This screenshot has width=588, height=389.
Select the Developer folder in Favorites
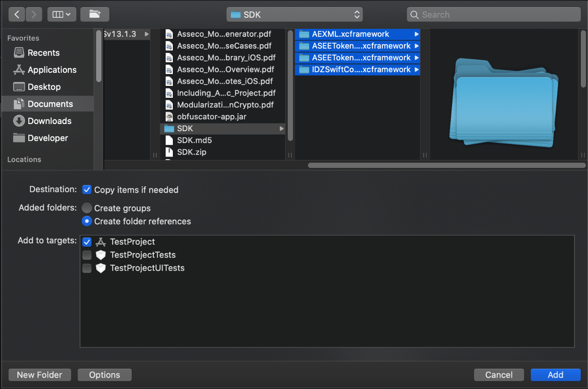tap(47, 138)
